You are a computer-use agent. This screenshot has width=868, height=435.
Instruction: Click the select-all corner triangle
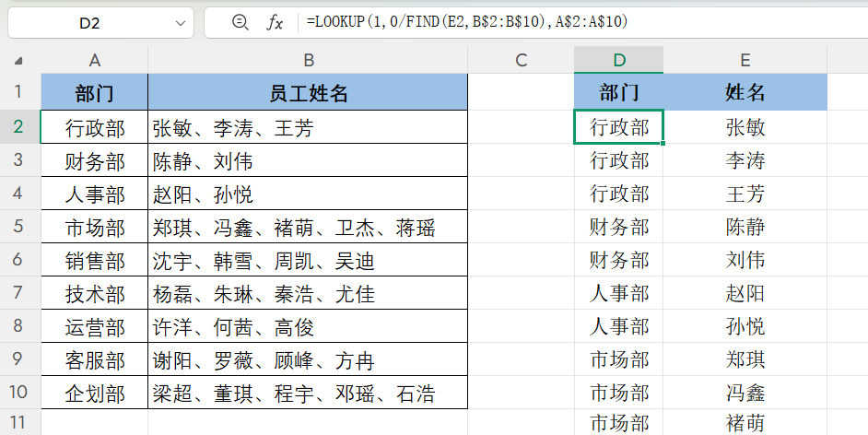[x=20, y=62]
